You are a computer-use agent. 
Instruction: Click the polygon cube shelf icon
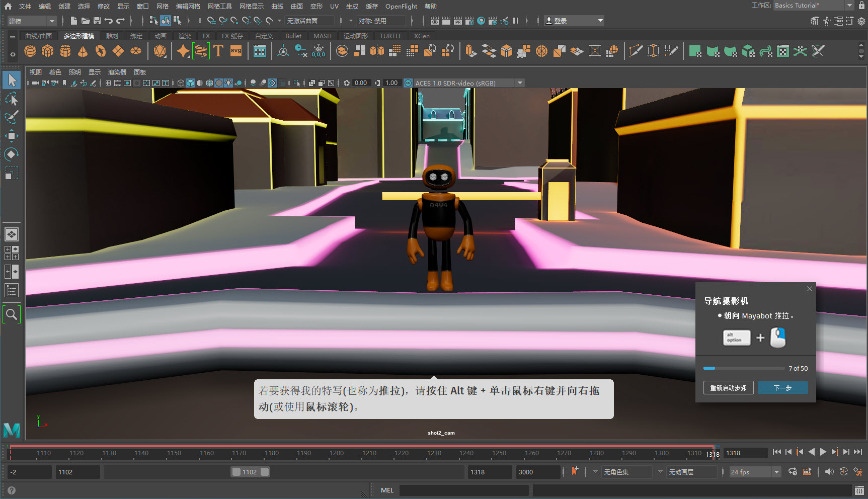(48, 51)
